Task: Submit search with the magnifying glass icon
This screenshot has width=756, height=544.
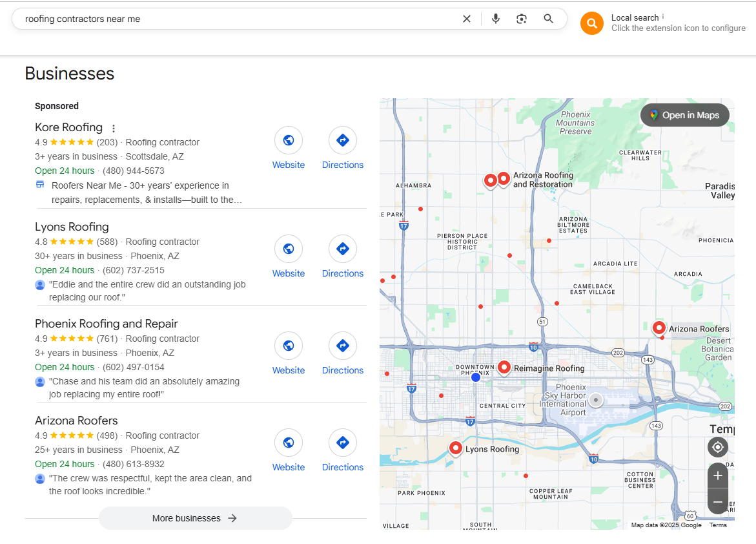Action: [548, 19]
